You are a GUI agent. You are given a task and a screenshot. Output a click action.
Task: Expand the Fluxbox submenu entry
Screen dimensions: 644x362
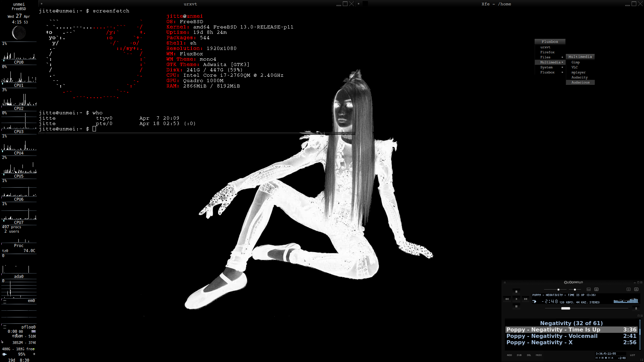550,72
